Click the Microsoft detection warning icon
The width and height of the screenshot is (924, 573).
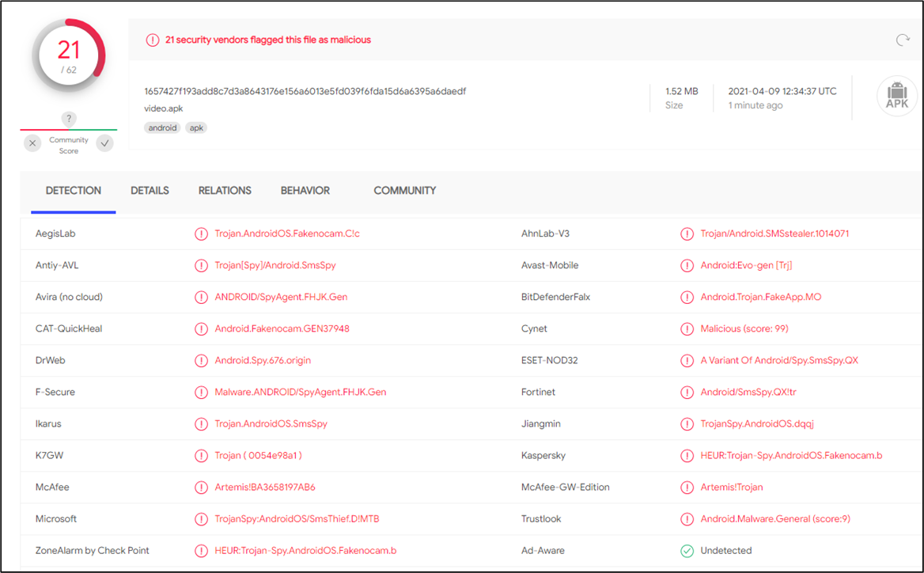201,519
